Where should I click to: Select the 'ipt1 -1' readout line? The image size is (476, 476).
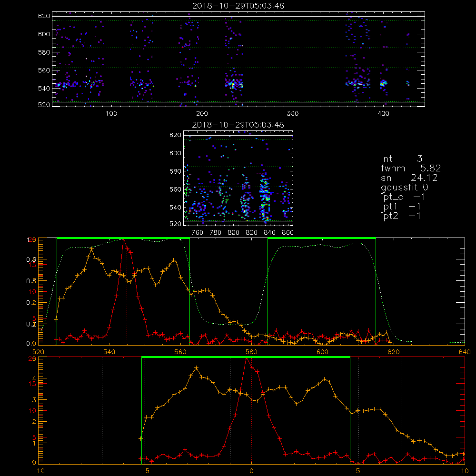401,207
